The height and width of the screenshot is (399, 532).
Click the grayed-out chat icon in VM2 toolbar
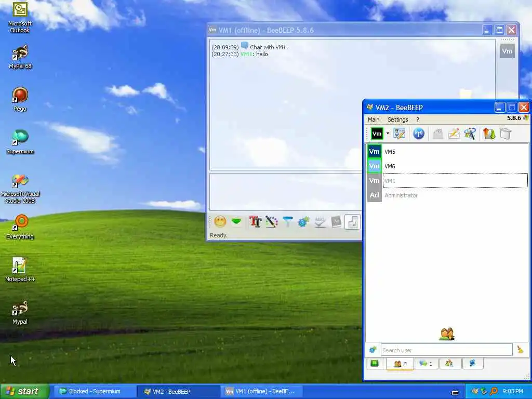click(437, 134)
